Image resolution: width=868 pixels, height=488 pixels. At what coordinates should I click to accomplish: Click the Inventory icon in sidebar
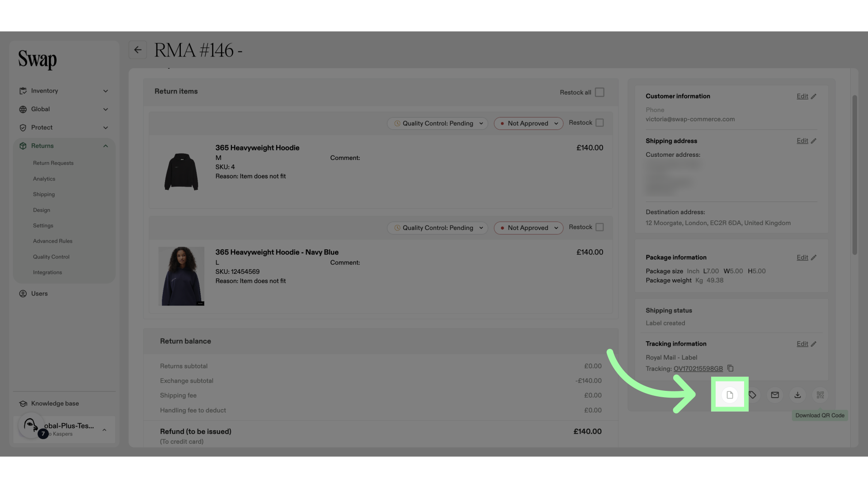[x=23, y=91]
